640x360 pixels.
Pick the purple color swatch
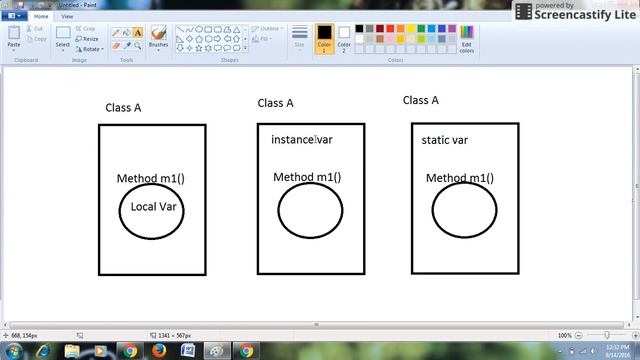[452, 29]
